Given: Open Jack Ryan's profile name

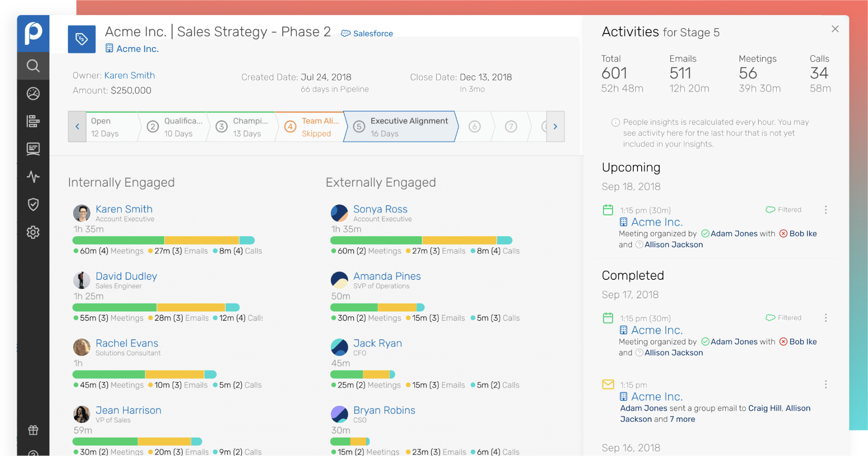Looking at the screenshot, I should click(377, 343).
